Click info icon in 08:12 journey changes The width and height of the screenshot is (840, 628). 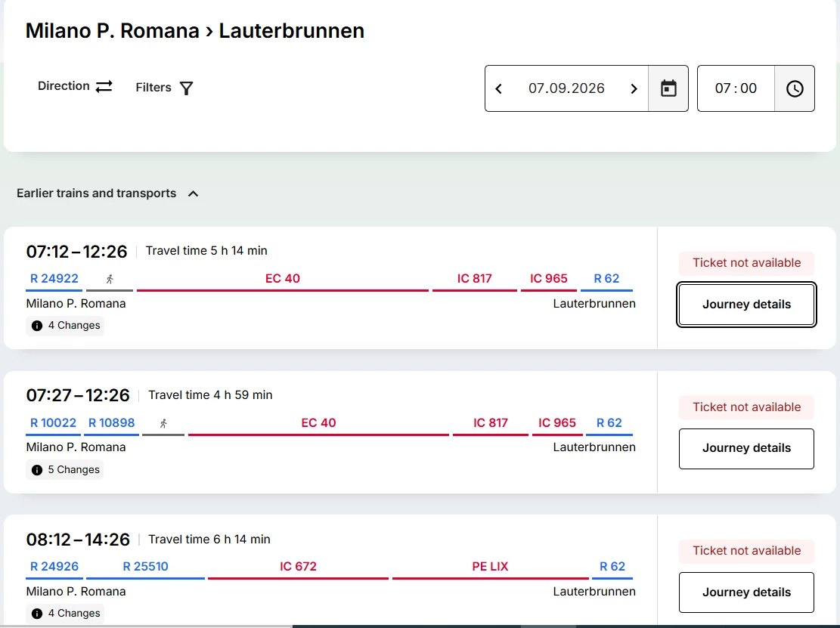click(37, 614)
